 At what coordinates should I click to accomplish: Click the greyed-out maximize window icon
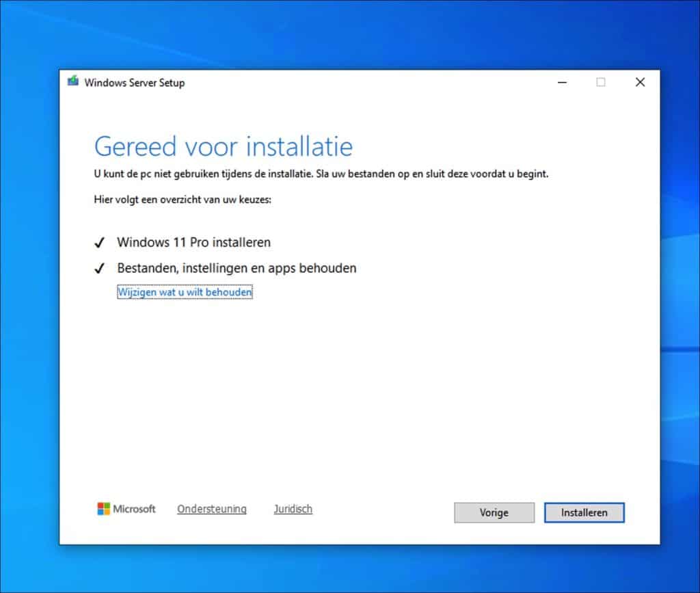coord(601,82)
